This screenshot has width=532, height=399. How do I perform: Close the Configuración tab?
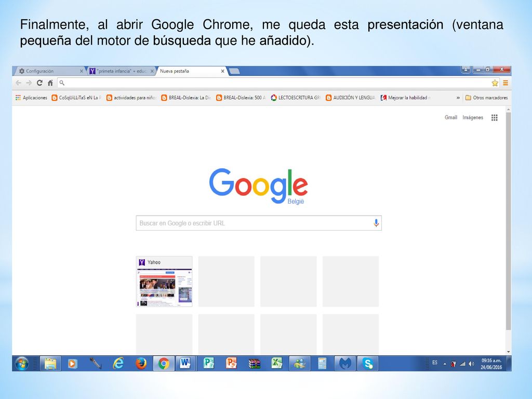tap(82, 71)
